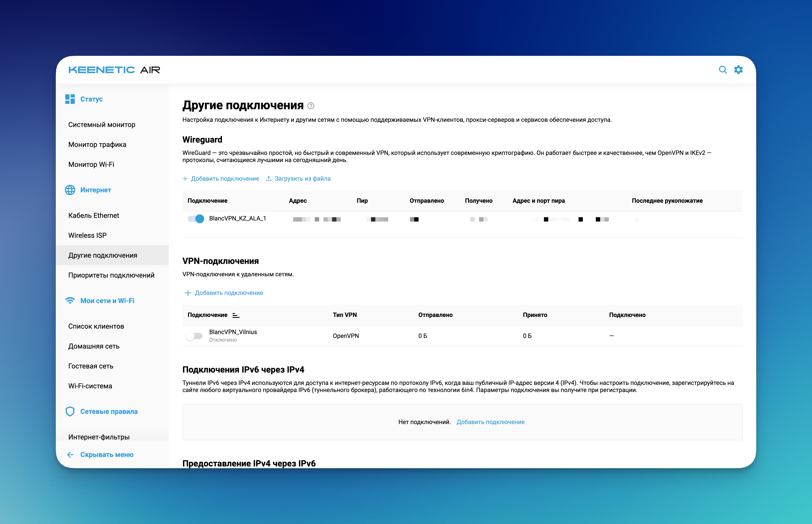Click the Интернет globe icon
The width and height of the screenshot is (812, 524).
70,190
